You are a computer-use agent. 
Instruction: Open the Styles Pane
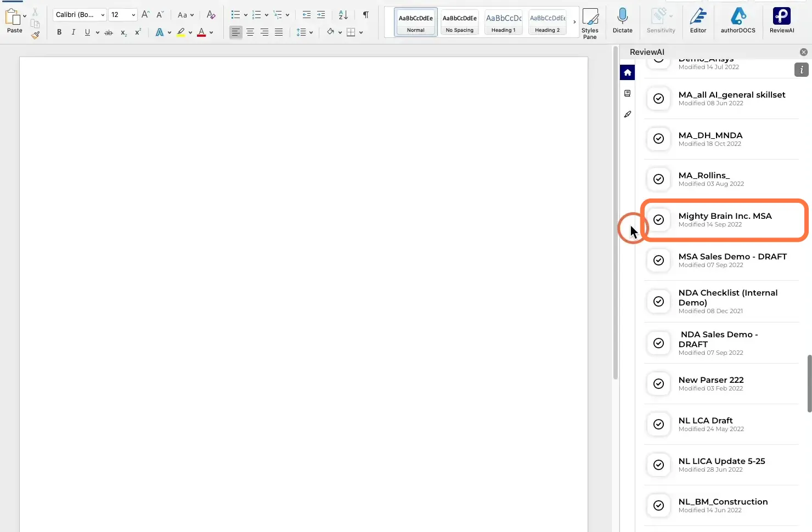pos(590,23)
